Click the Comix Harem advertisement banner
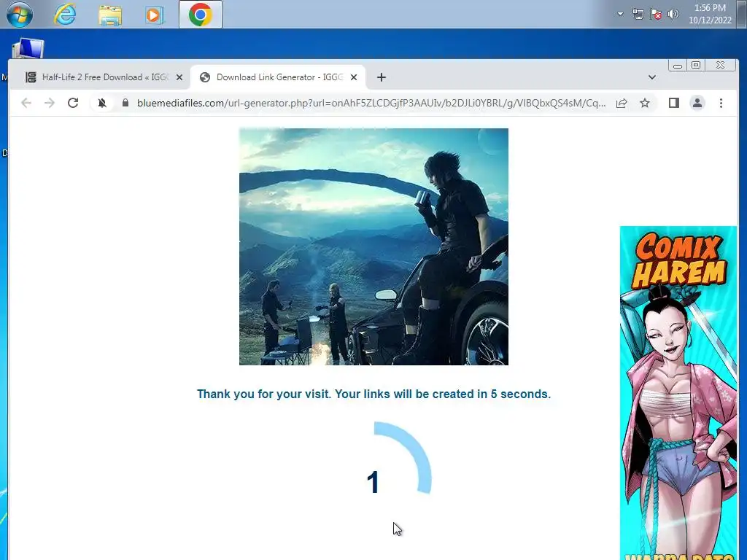Viewport: 747px width, 560px height. (x=678, y=393)
